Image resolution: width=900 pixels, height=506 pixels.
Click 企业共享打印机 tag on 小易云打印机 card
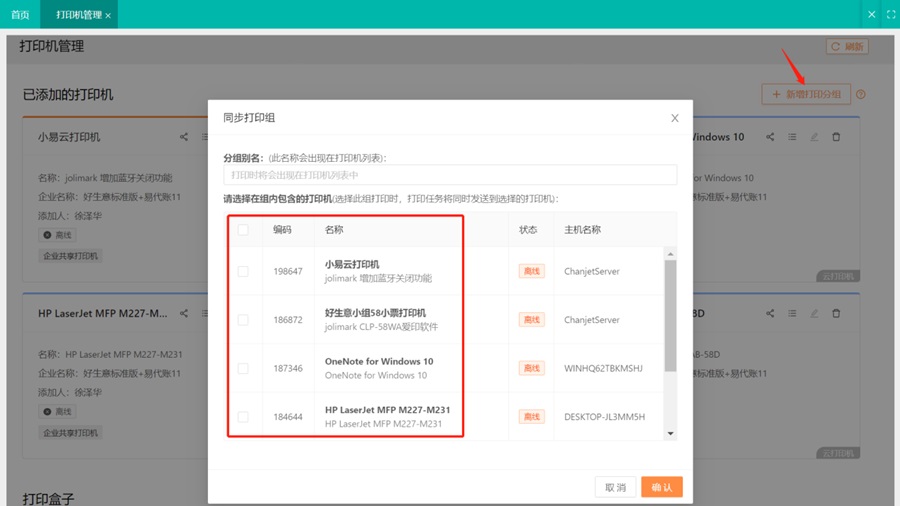tap(71, 256)
